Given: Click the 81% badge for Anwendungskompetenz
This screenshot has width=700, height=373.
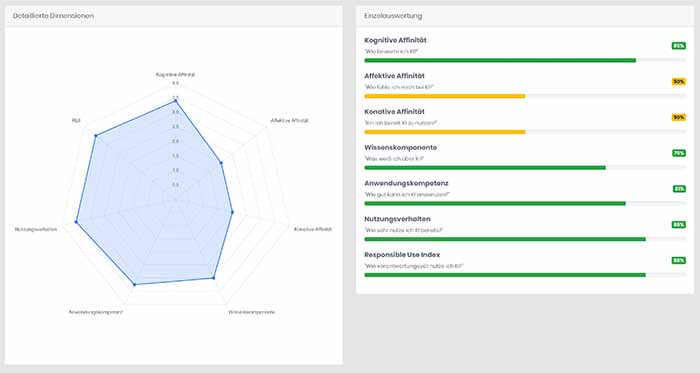Looking at the screenshot, I should click(x=679, y=189).
